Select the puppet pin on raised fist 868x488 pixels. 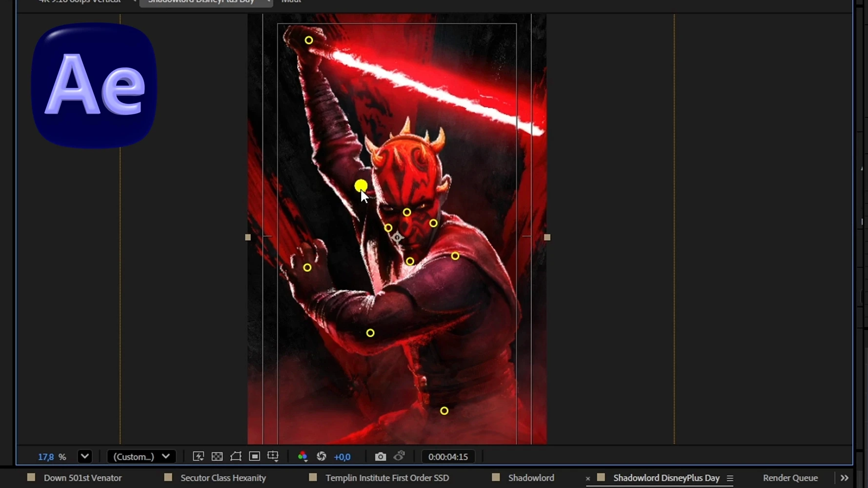(x=309, y=40)
